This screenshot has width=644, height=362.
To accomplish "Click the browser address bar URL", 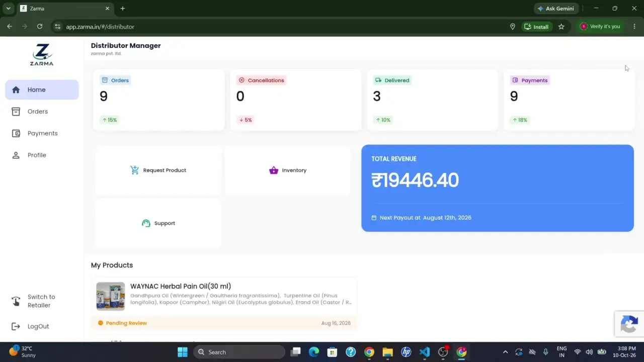I will (100, 27).
